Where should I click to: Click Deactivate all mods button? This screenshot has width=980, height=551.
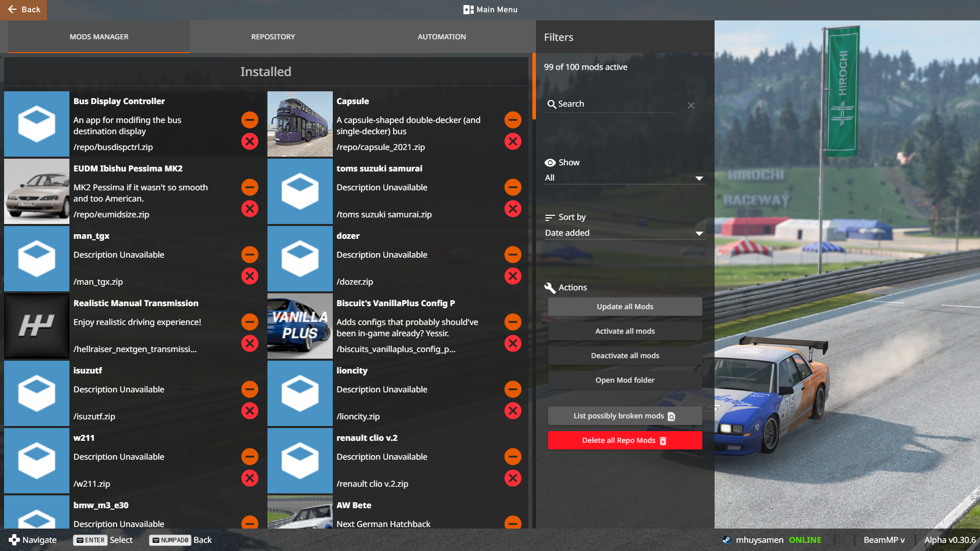625,356
